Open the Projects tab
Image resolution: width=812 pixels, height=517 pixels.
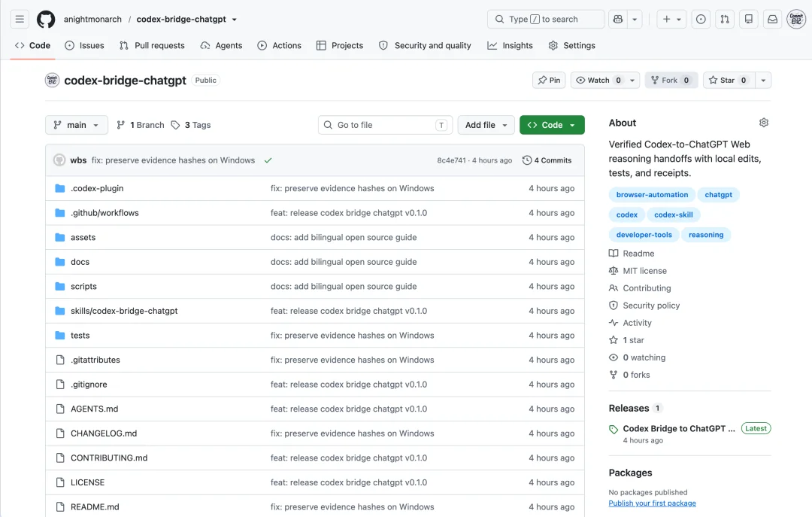[340, 46]
